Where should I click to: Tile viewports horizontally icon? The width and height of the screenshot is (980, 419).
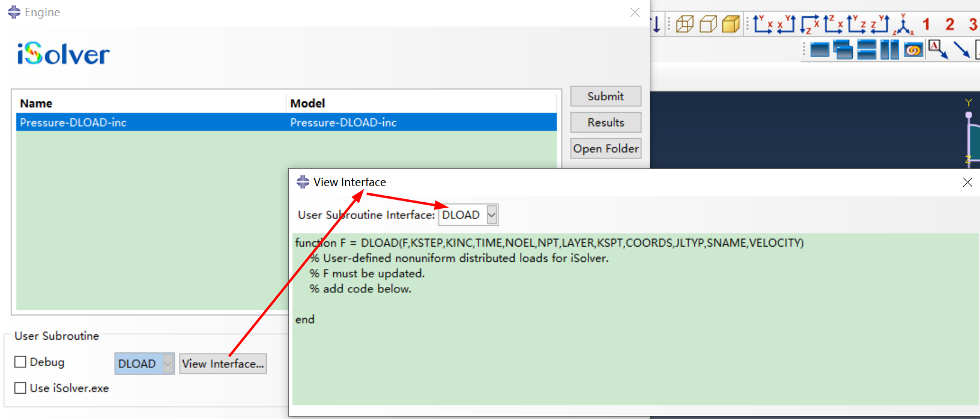(x=866, y=50)
